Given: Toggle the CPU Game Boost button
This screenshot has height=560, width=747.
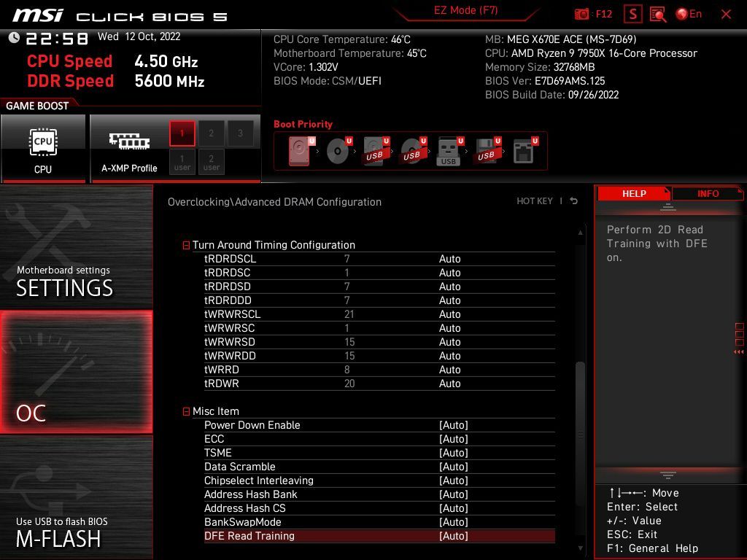Looking at the screenshot, I should pos(43,147).
